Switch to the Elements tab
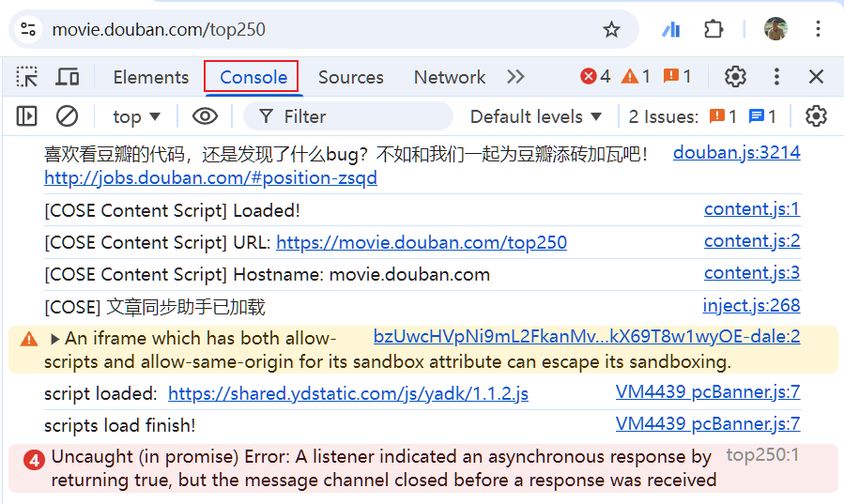This screenshot has width=844, height=504. point(150,77)
